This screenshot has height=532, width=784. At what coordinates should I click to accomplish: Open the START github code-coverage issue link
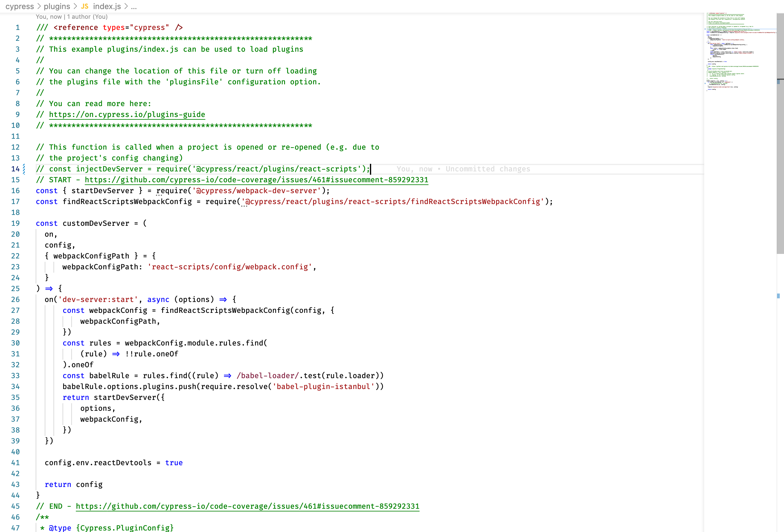click(x=256, y=180)
